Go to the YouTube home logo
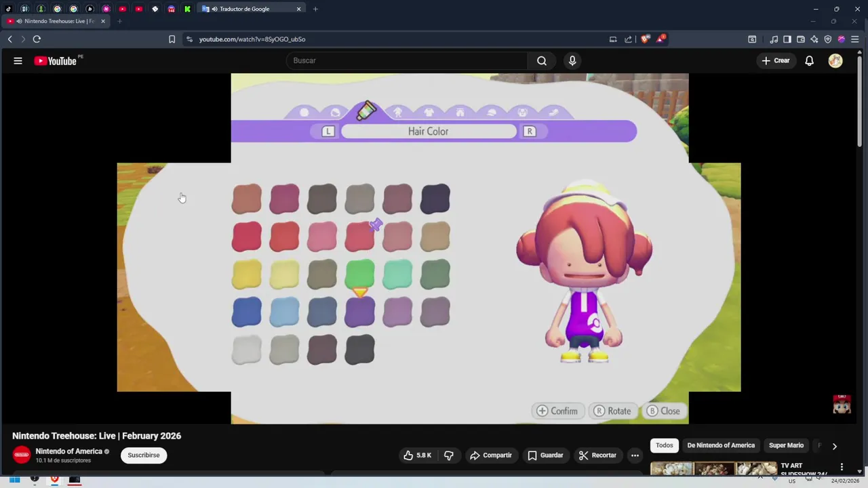Image resolution: width=868 pixels, height=488 pixels. coord(56,61)
